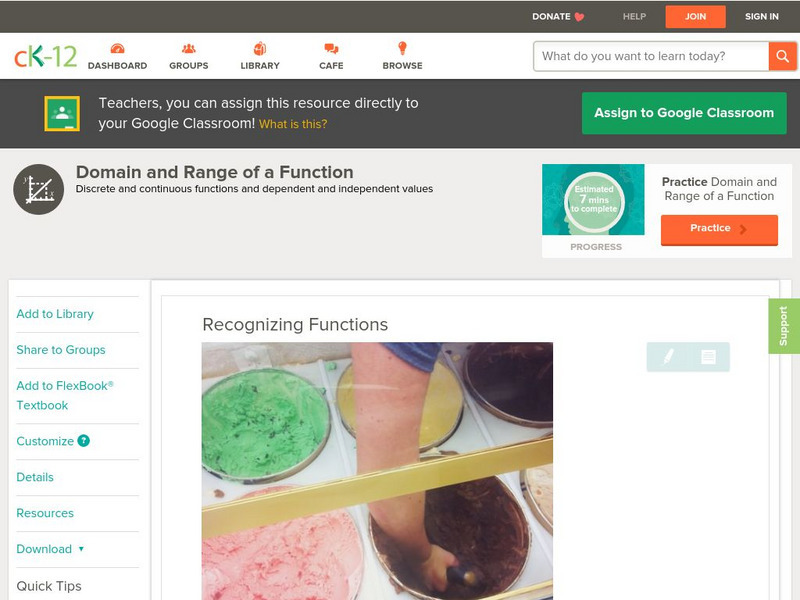800x600 pixels.
Task: Select the Cafe nav label
Action: [x=331, y=66]
